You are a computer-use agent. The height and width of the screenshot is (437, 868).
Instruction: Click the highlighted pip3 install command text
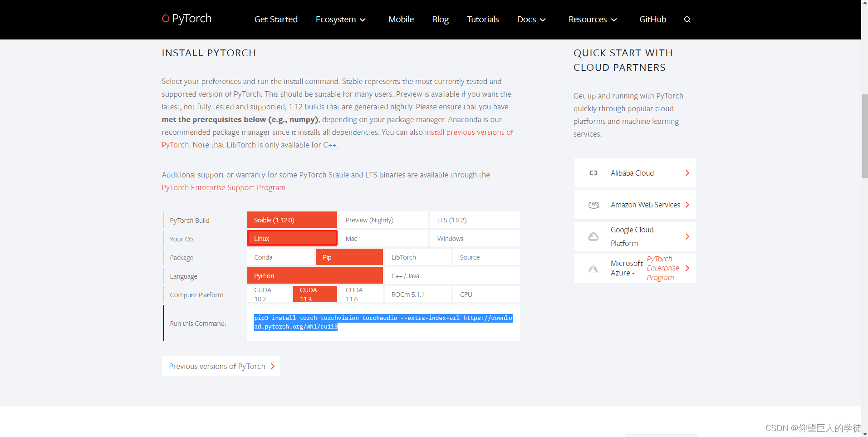(x=383, y=322)
